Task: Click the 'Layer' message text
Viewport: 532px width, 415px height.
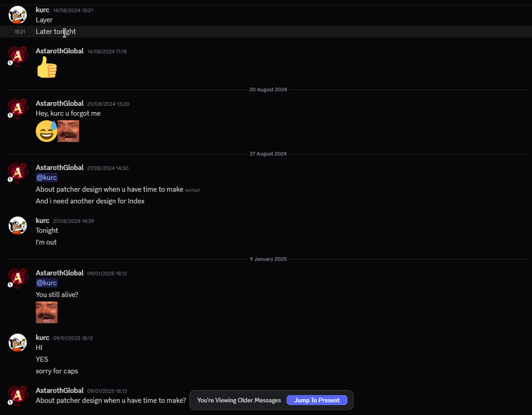Action: tap(44, 20)
